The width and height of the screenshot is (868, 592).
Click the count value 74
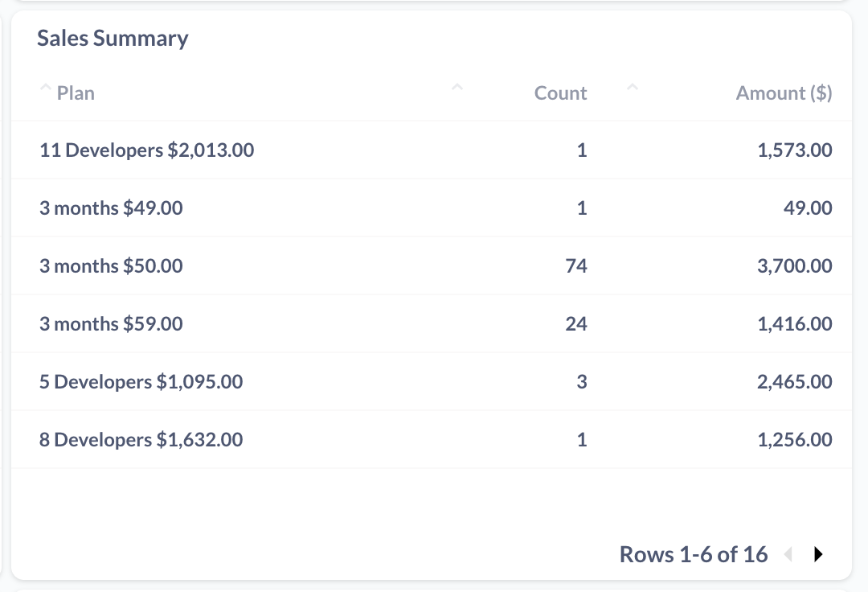tap(576, 266)
